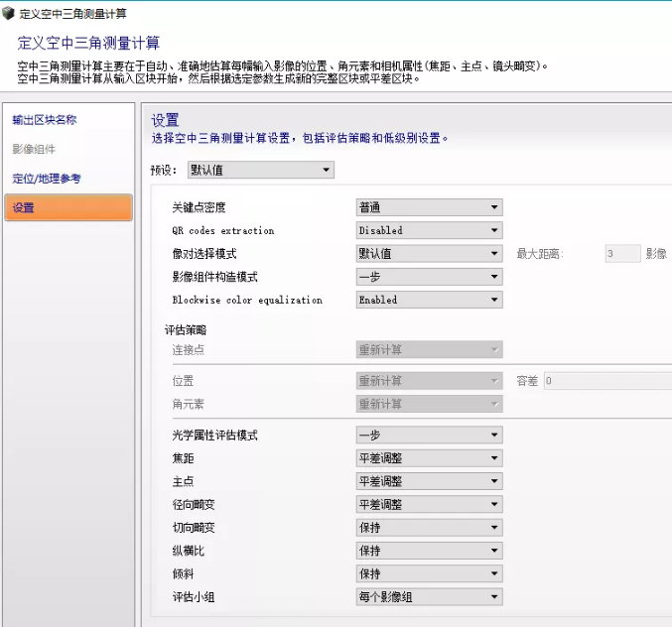
Task: Change Blockwise color equalization setting
Action: (x=429, y=300)
